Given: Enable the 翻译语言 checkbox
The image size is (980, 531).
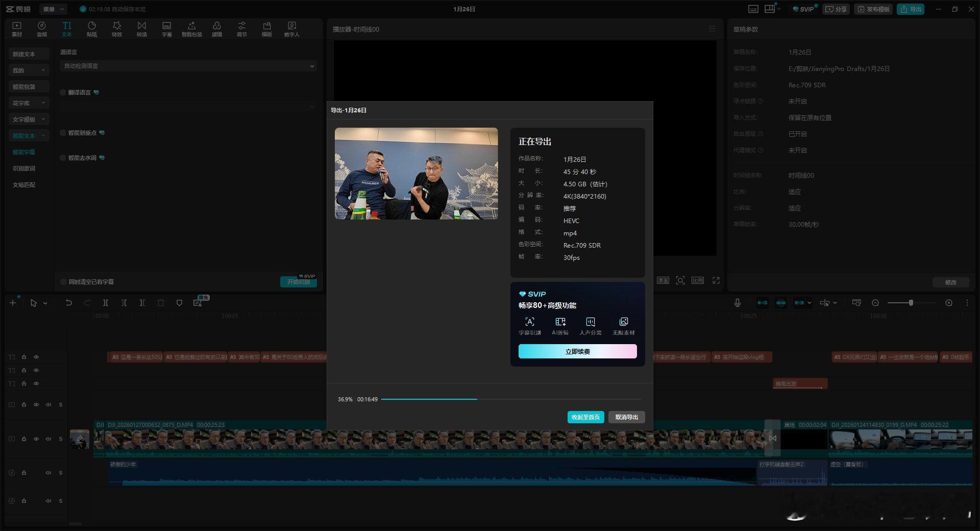Looking at the screenshot, I should click(63, 92).
